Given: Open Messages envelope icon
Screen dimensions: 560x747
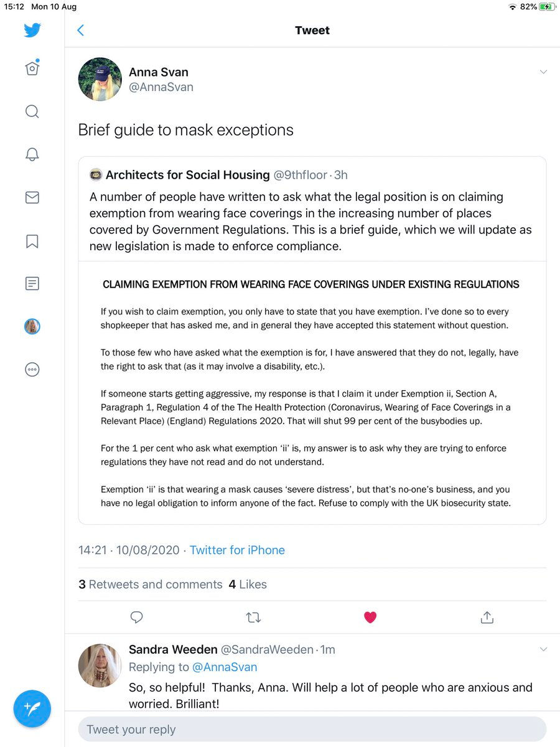Looking at the screenshot, I should 32,197.
